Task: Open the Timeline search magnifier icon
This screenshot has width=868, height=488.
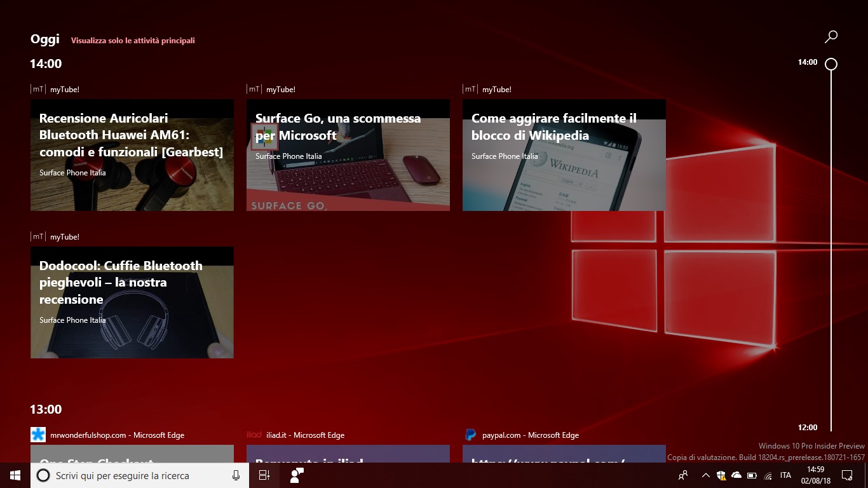Action: point(831,37)
